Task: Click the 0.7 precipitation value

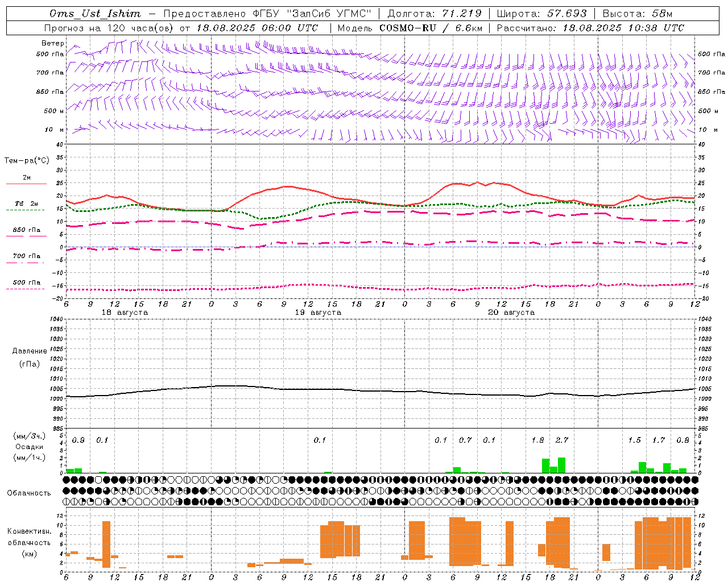Action: coord(465,440)
